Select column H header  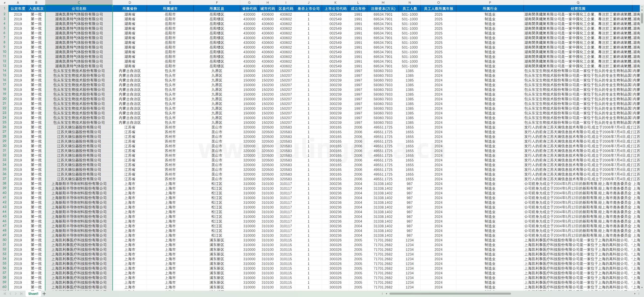click(x=268, y=3)
